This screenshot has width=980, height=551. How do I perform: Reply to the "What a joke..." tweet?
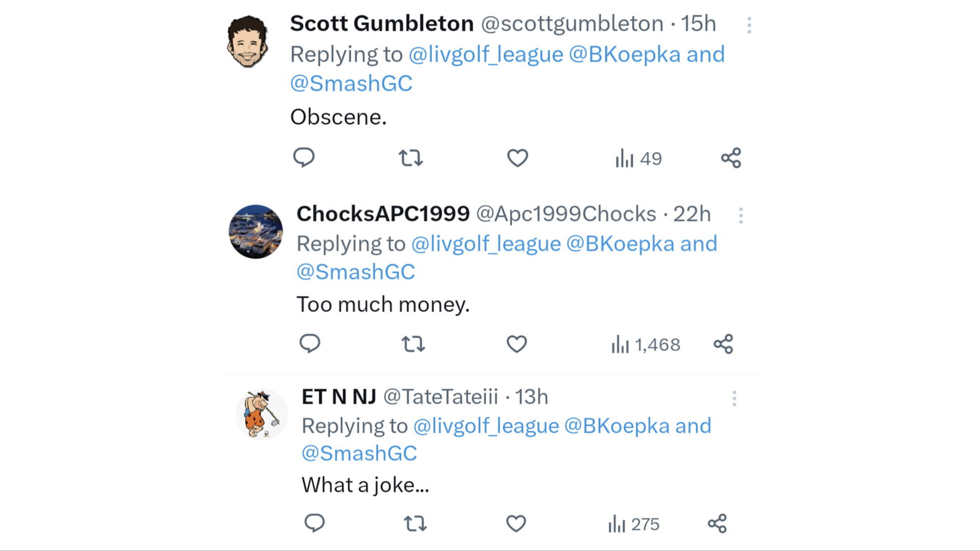(x=315, y=523)
